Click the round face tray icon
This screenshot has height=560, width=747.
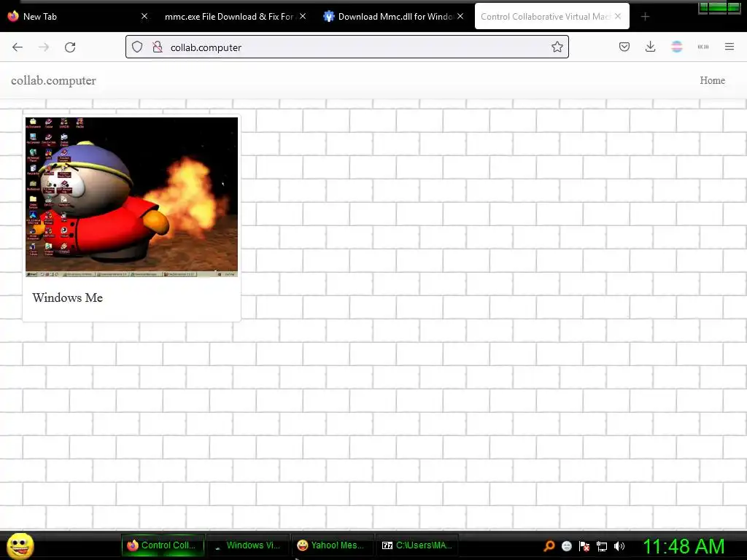(566, 546)
